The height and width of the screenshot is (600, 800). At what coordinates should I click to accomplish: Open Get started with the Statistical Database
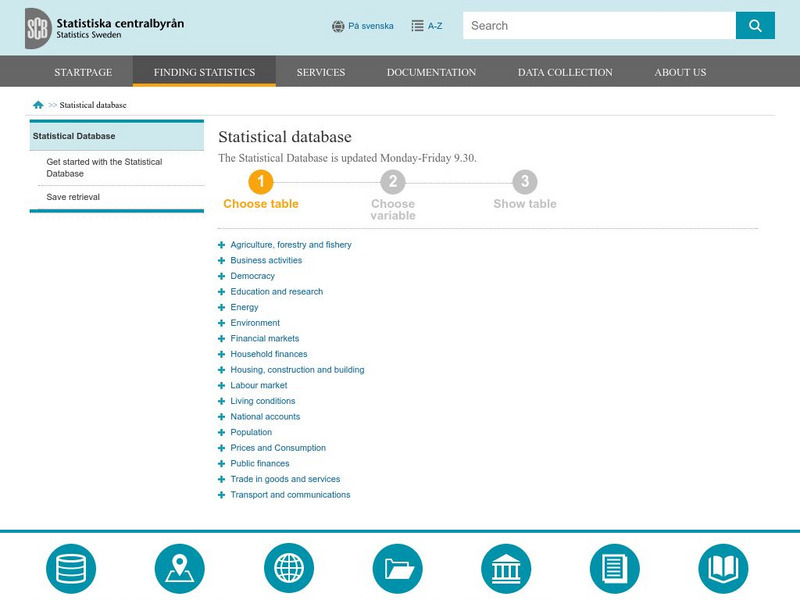pos(104,167)
